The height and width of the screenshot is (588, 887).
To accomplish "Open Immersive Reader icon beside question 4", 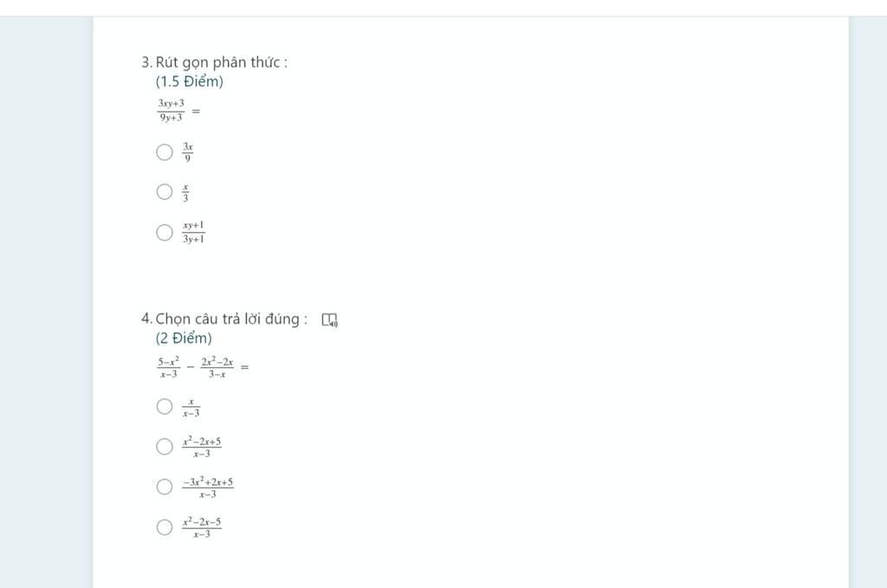I will 330,320.
